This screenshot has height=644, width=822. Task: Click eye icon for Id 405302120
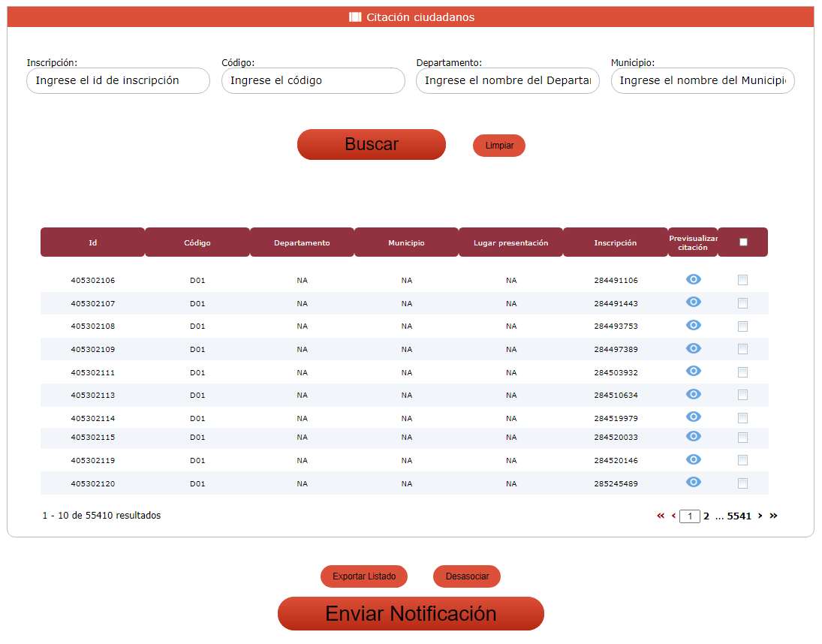(694, 482)
